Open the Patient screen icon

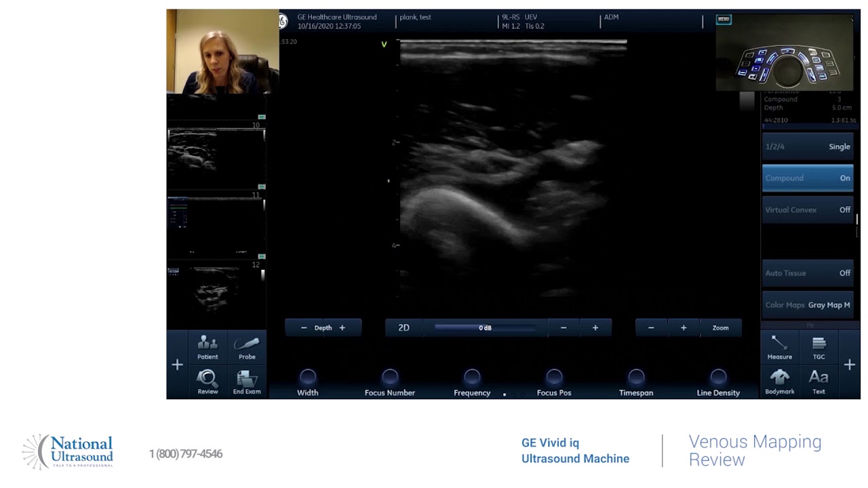(x=208, y=347)
